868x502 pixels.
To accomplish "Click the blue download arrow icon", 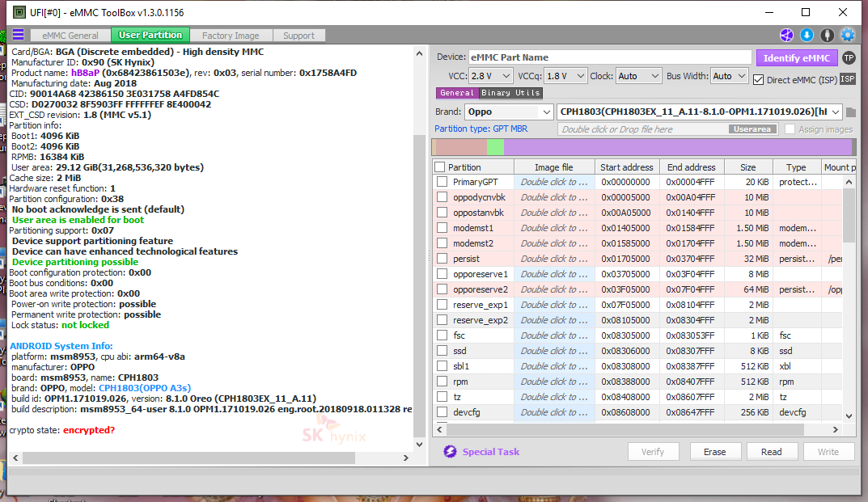I will tap(807, 35).
